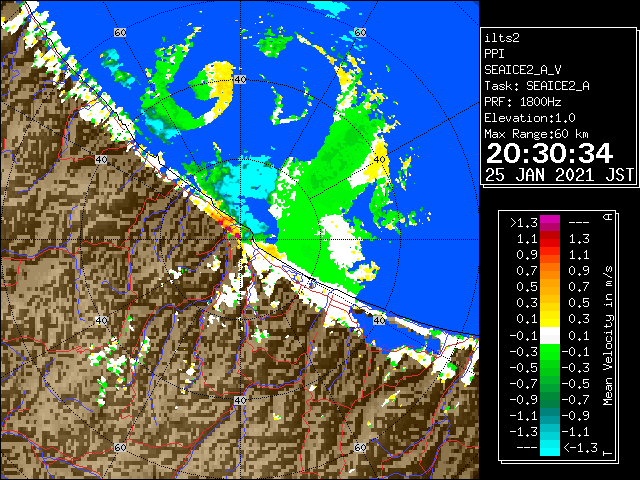Click the left-column '-1.3' legend value
The height and width of the screenshot is (480, 640).
tap(524, 432)
